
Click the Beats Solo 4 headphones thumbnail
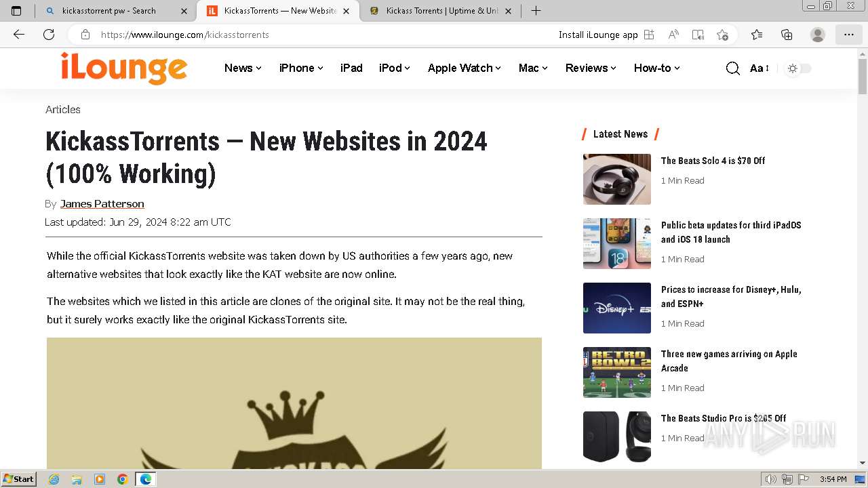[x=617, y=179]
